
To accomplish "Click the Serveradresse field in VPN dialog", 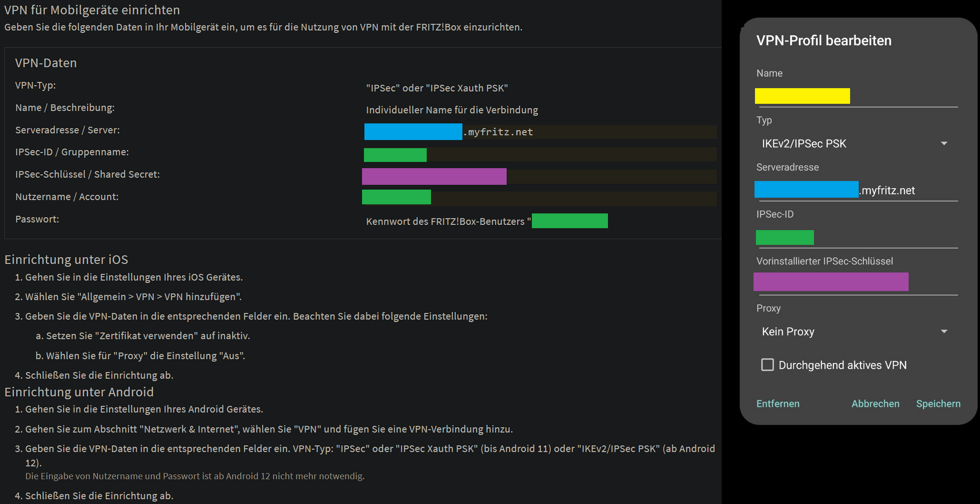I will [856, 190].
